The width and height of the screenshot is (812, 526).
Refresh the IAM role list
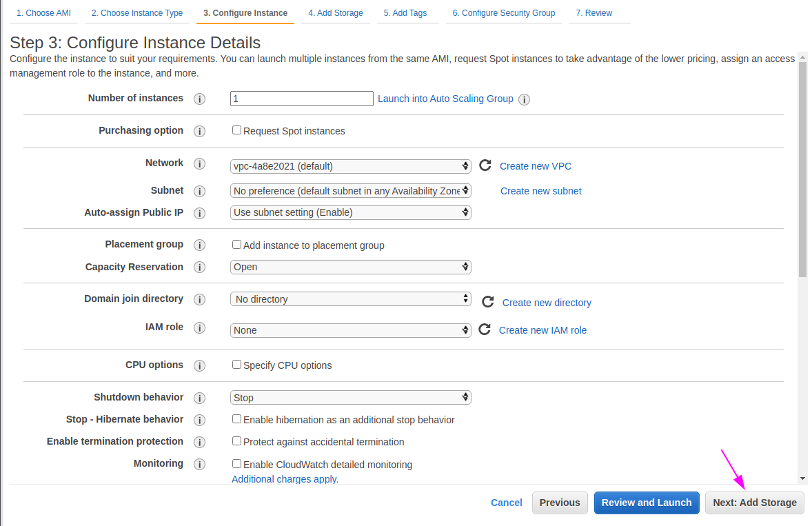coord(485,330)
